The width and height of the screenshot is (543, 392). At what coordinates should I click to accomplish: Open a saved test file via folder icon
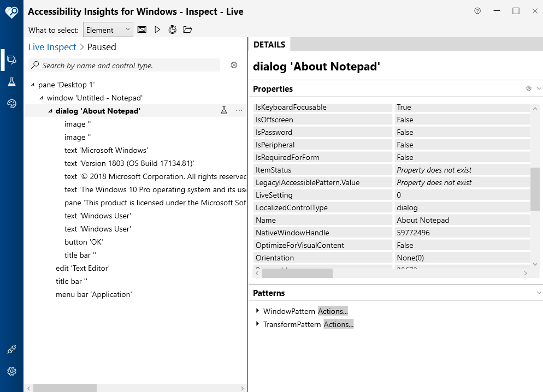tap(187, 30)
